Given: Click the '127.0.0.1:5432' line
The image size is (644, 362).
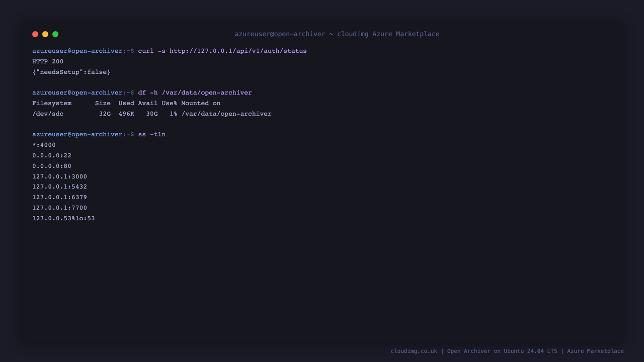Looking at the screenshot, I should point(60,187).
